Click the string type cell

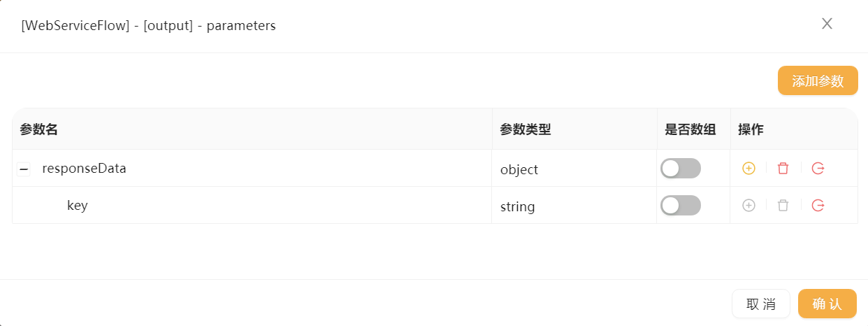(x=574, y=206)
